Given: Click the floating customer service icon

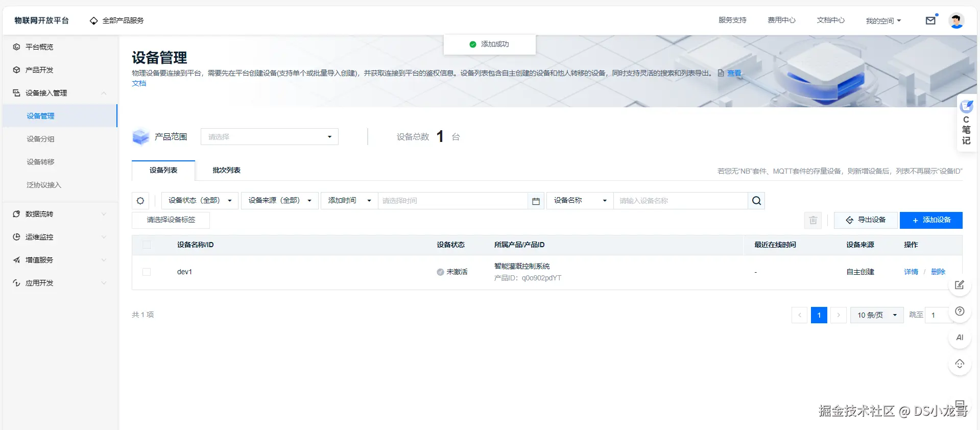Looking at the screenshot, I should [960, 364].
